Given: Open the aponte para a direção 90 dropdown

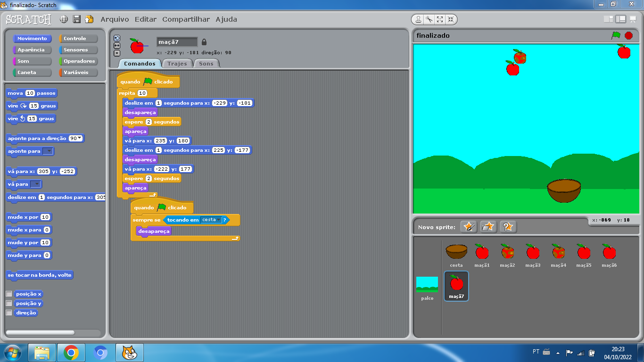Looking at the screenshot, I should point(79,139).
